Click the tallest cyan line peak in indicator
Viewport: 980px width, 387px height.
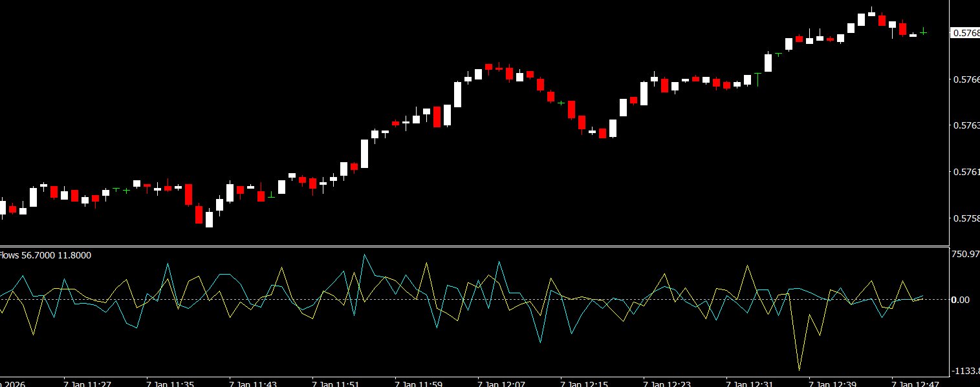click(x=364, y=255)
